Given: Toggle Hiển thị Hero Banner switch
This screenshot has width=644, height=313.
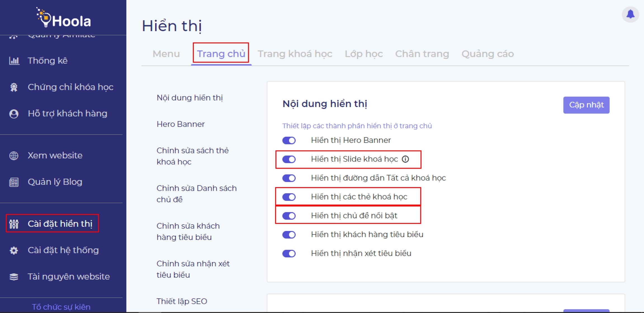Looking at the screenshot, I should coord(289,140).
